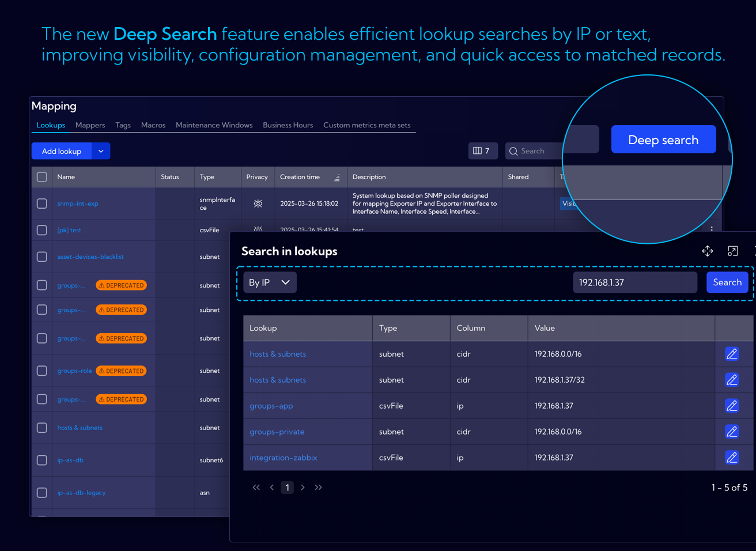Image resolution: width=756 pixels, height=551 pixels.
Task: Go to first page of results
Action: pos(256,488)
